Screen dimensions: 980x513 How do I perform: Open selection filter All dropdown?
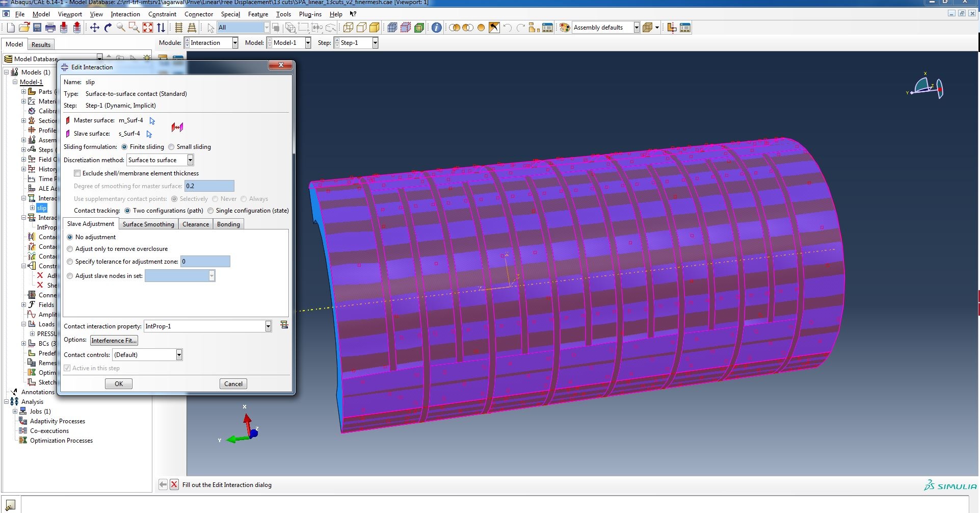[x=266, y=28]
